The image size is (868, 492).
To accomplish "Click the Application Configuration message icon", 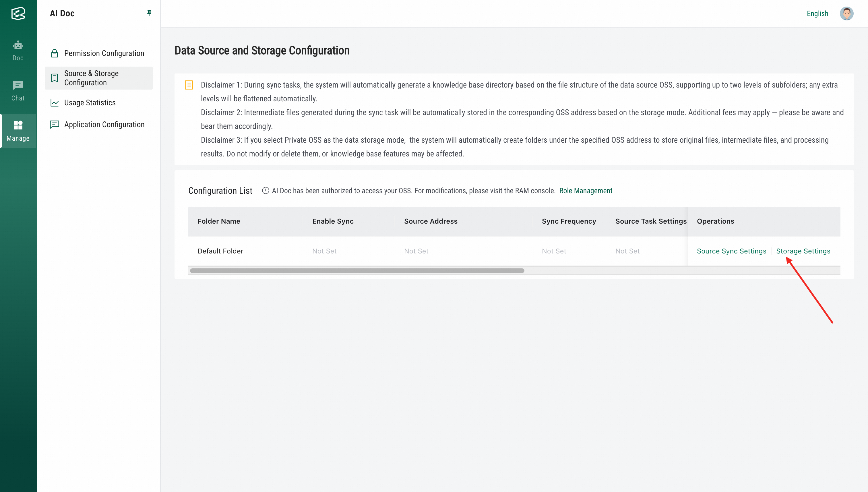I will pos(55,125).
